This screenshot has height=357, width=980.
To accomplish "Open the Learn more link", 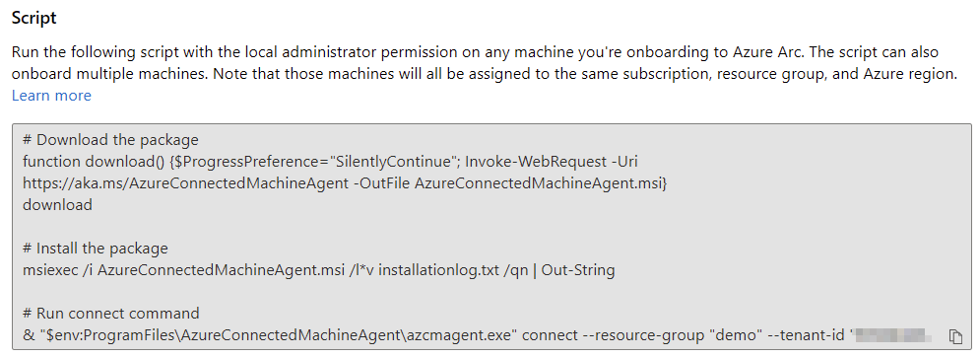I will pyautogui.click(x=51, y=96).
